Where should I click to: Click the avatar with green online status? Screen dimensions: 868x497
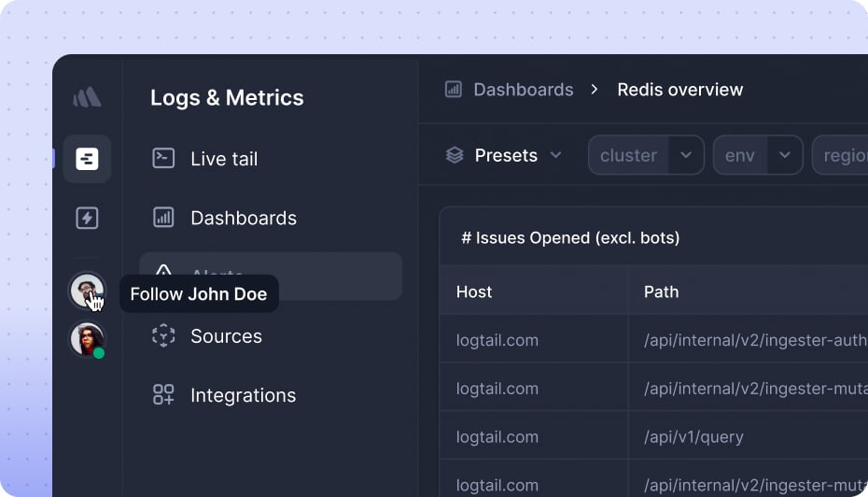click(87, 338)
